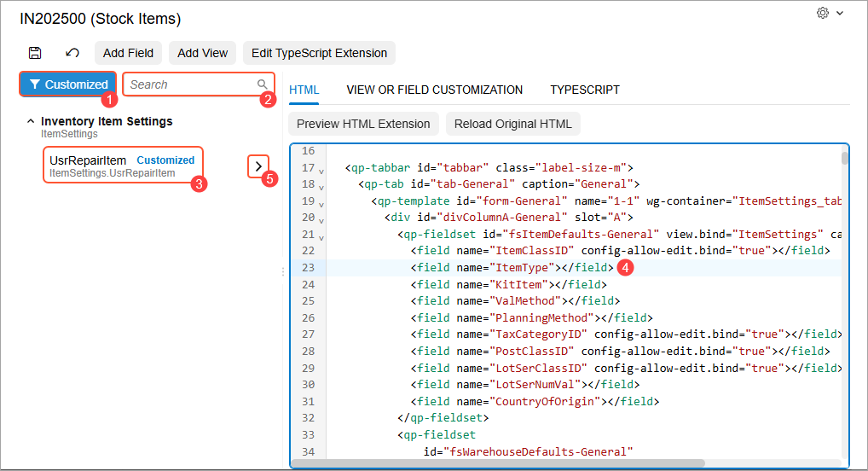Click the fsWarehouseDefaults-General id line
868x471 pixels.
coord(528,451)
